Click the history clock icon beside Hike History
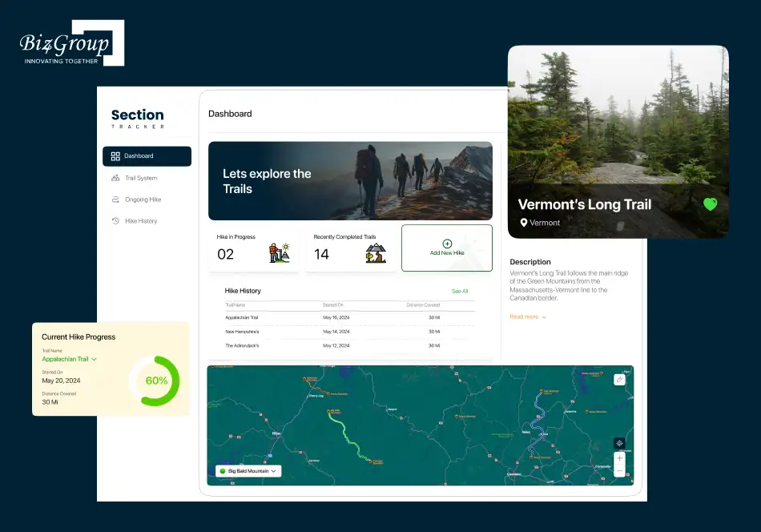Screen dimensions: 761x532 click(115, 221)
